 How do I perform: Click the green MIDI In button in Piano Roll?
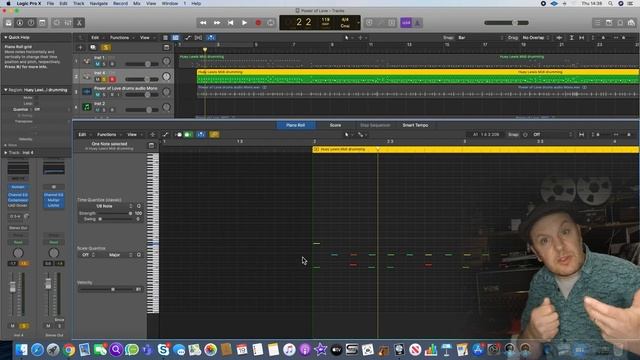tap(188, 135)
